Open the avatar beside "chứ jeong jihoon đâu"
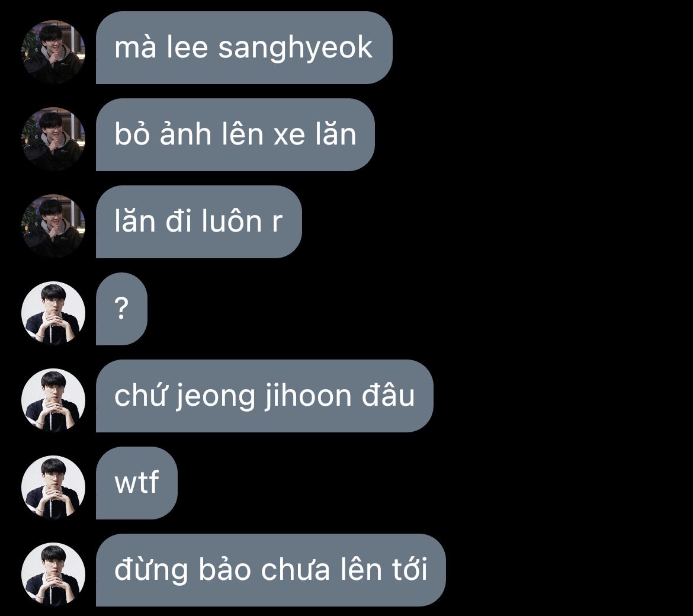Viewport: 693px width, 616px height. coord(53,400)
